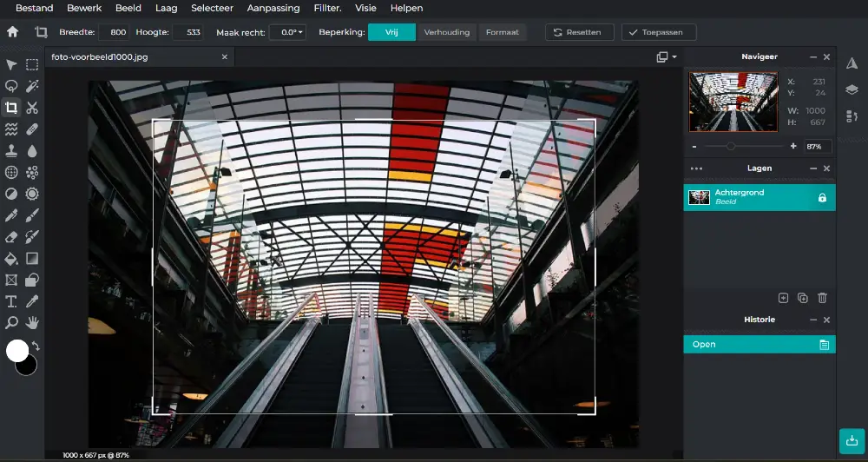868x462 pixels.
Task: Select the Clone Stamp tool
Action: point(11,151)
